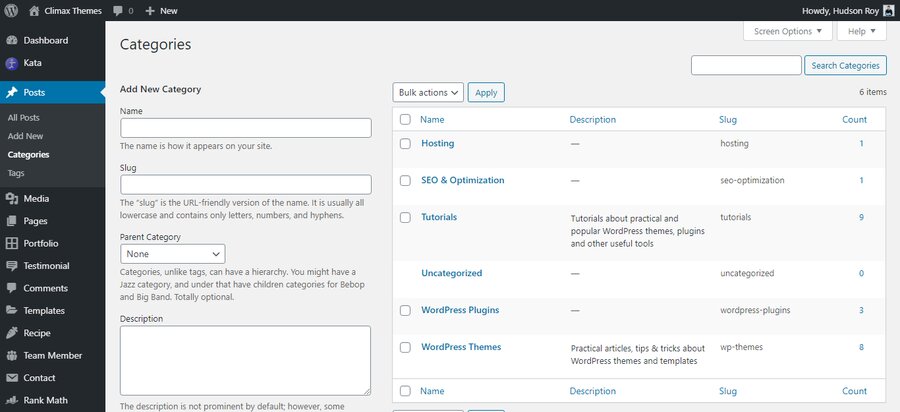Screen dimensions: 900x412
Task: Click the Slug input field
Action: 246,185
